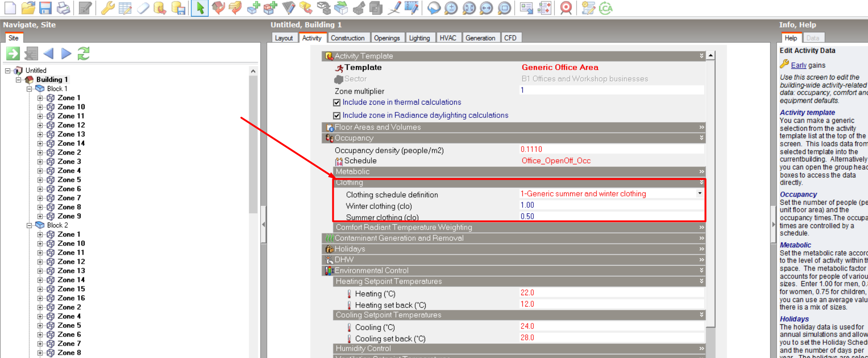This screenshot has height=358, width=868.
Task: Open the Clothing schedule definition dropdown
Action: point(700,193)
